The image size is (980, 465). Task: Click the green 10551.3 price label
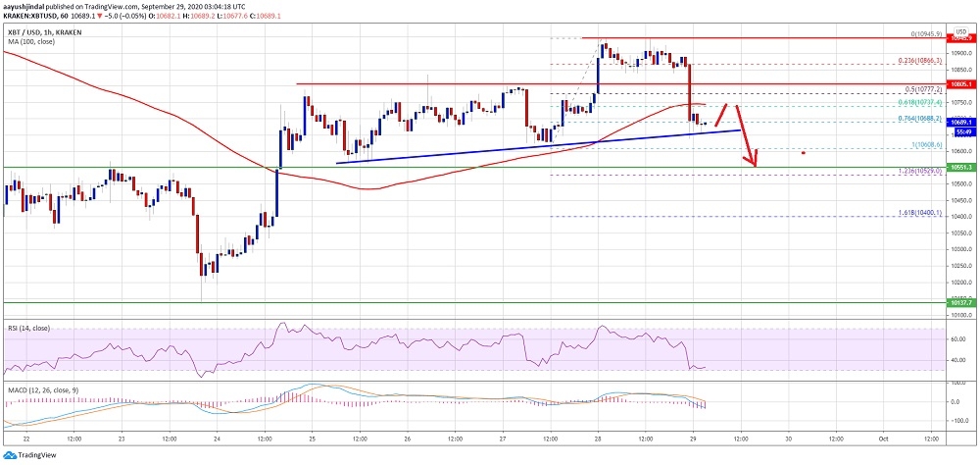pyautogui.click(x=960, y=168)
